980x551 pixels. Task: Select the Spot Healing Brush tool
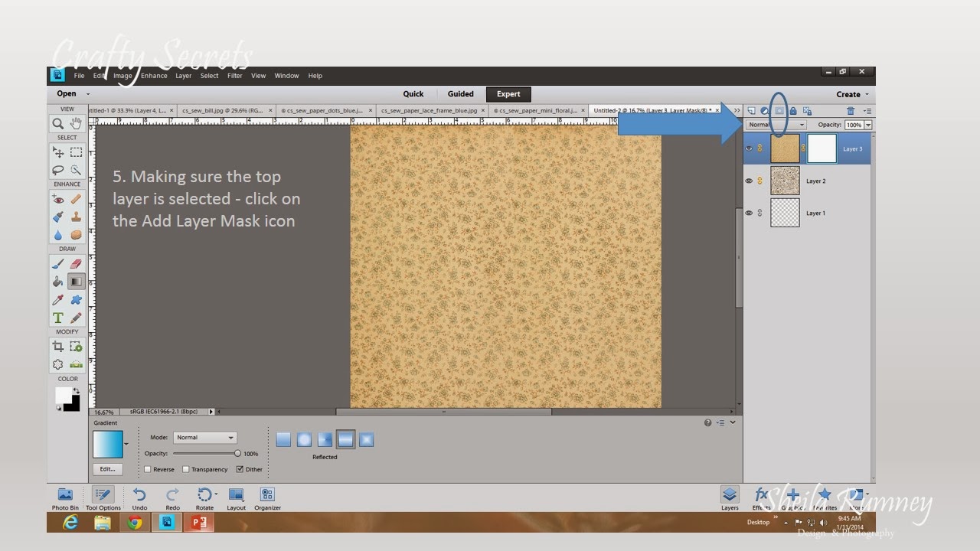click(76, 199)
